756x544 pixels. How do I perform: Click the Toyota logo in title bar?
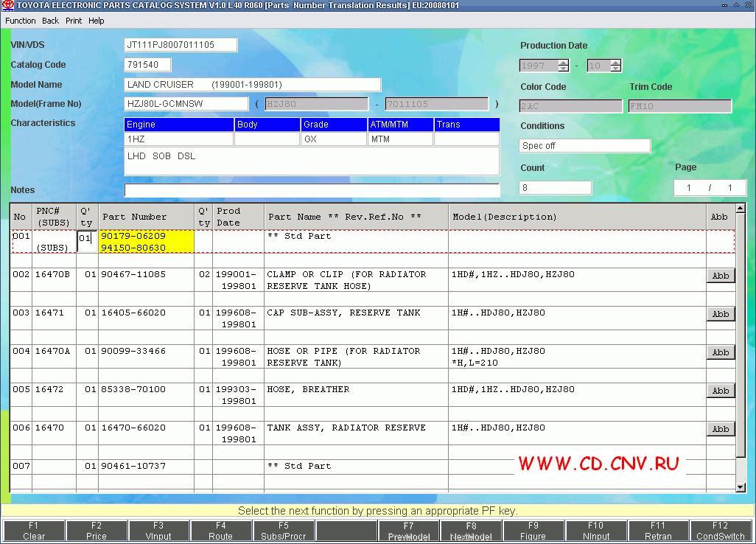tap(7, 5)
